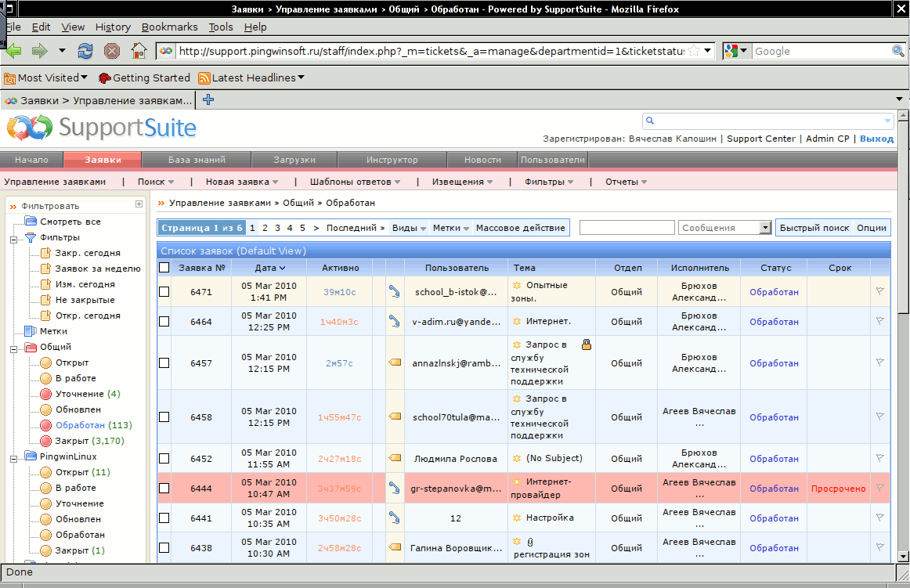910x588 pixels.
Task: Open the Bookmarks menu
Action: pos(169,27)
